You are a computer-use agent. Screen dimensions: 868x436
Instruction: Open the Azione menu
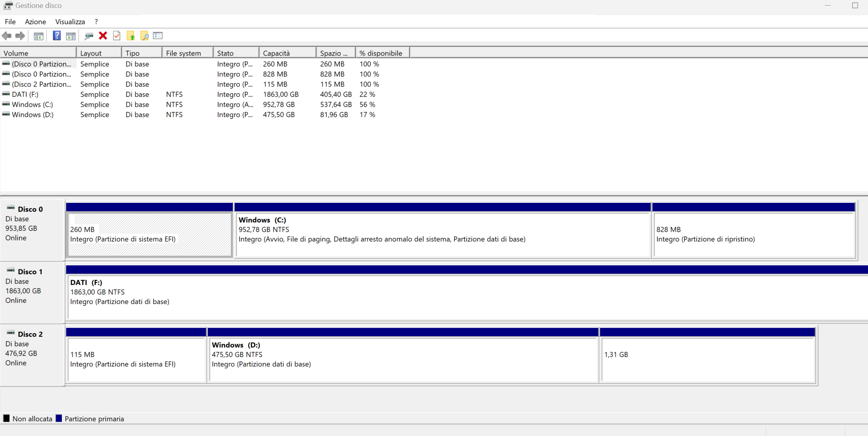click(x=35, y=22)
